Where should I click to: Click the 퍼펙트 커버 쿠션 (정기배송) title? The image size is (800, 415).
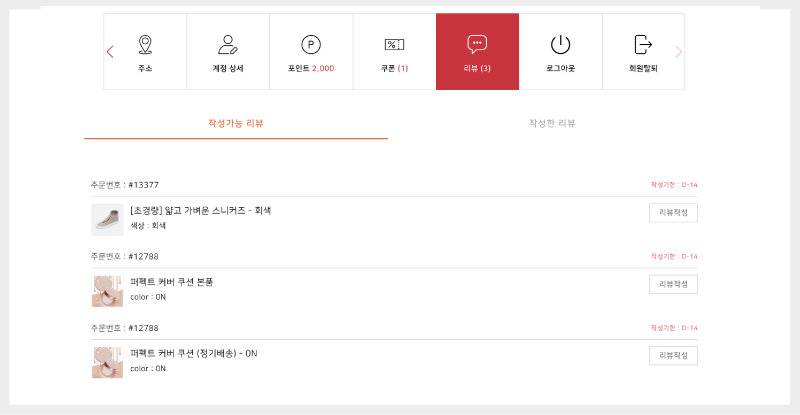click(x=193, y=353)
